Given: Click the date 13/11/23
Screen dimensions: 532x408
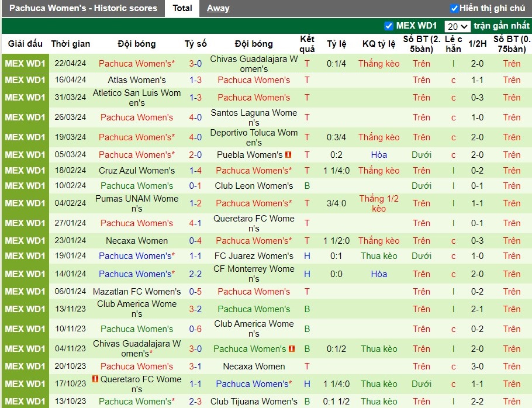Looking at the screenshot, I should pos(71,309).
